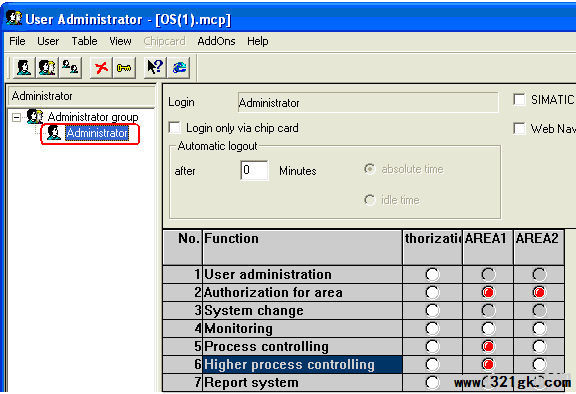This screenshot has width=576, height=394.
Task: Click the two-person New Group toolbar icon
Action: pyautogui.click(x=47, y=67)
